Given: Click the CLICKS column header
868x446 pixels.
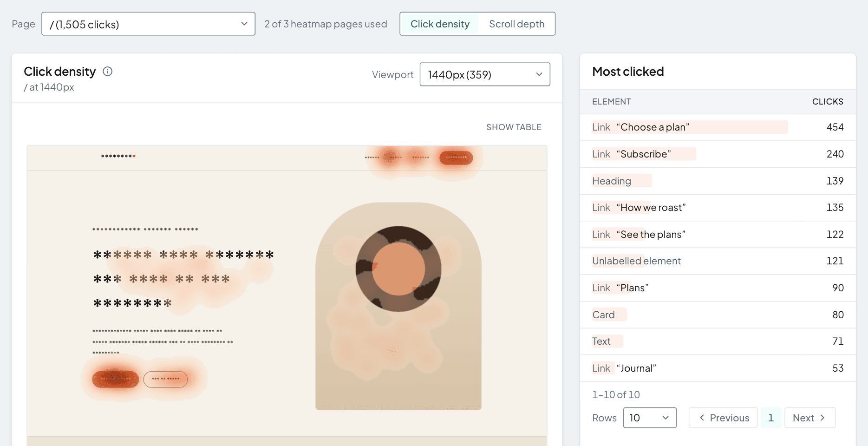Looking at the screenshot, I should [828, 102].
